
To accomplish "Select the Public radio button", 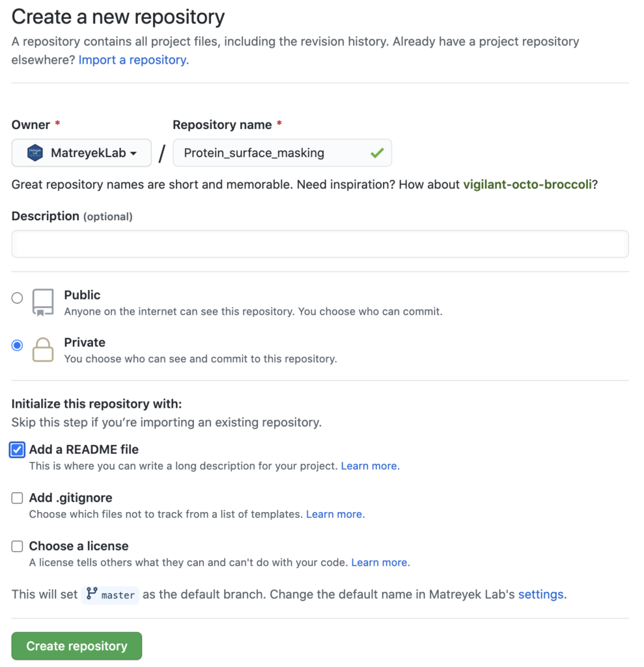I will coord(17,298).
